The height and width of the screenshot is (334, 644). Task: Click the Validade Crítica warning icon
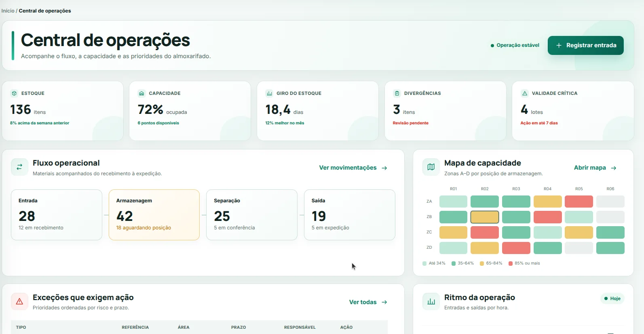(x=525, y=93)
